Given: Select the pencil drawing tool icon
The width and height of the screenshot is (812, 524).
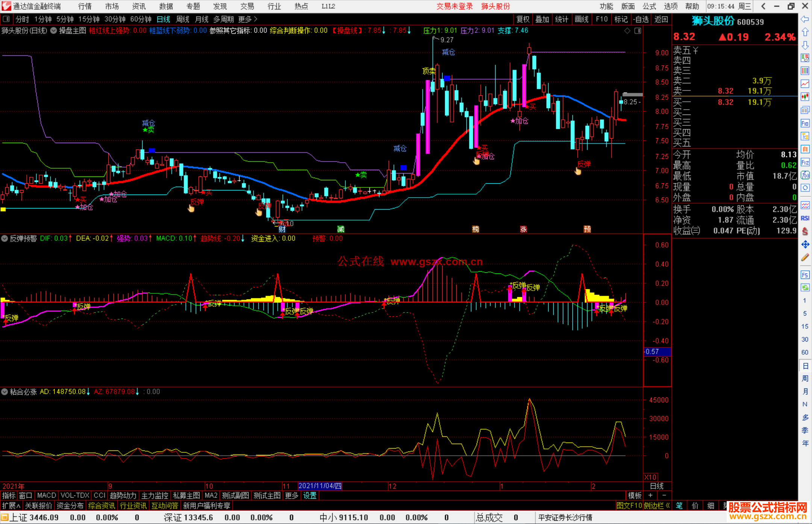Looking at the screenshot, I should pyautogui.click(x=805, y=257).
